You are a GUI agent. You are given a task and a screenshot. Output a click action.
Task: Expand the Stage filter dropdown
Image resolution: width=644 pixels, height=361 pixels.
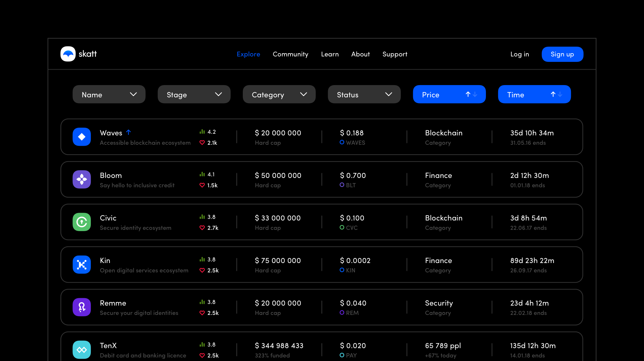coord(194,94)
